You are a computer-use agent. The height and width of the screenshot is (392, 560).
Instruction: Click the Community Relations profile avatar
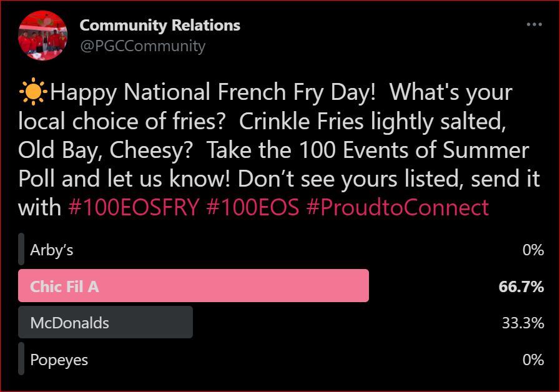[42, 36]
